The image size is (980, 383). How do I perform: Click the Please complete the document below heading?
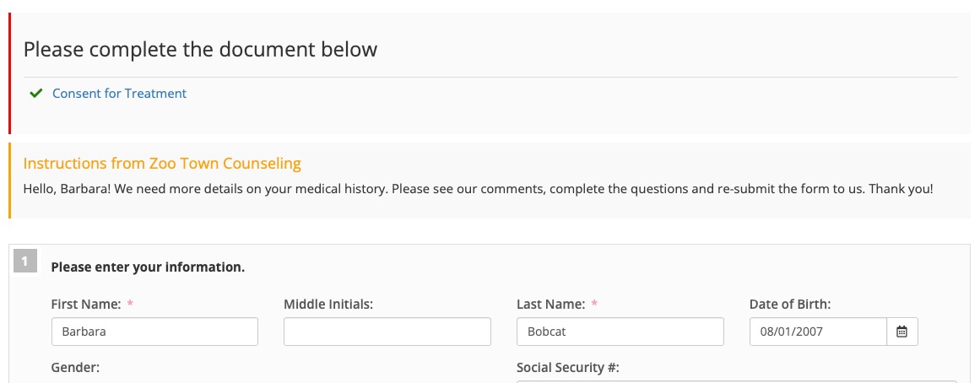200,50
